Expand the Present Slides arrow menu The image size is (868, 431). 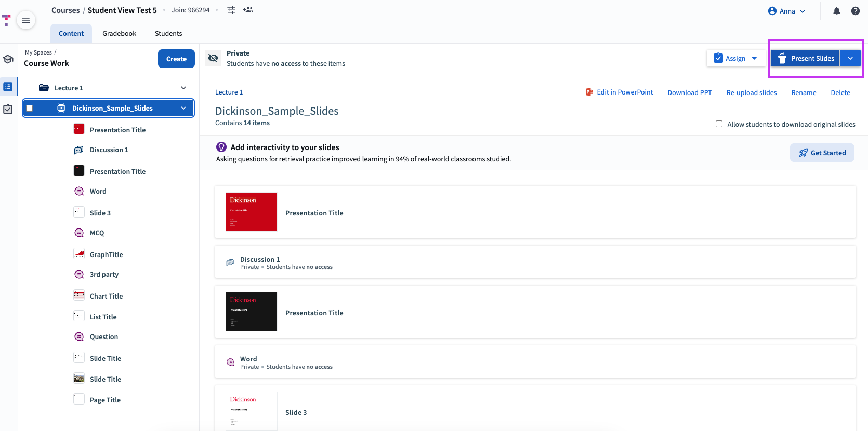(x=850, y=58)
